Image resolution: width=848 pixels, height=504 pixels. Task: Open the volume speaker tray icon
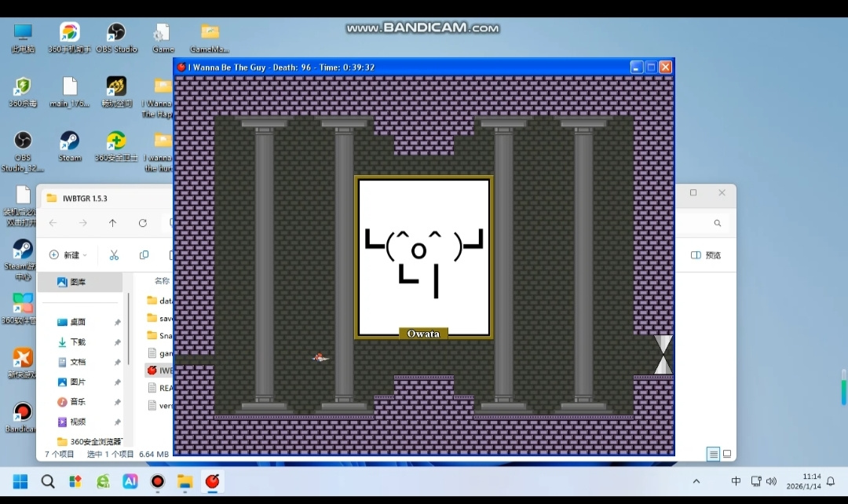click(x=772, y=481)
